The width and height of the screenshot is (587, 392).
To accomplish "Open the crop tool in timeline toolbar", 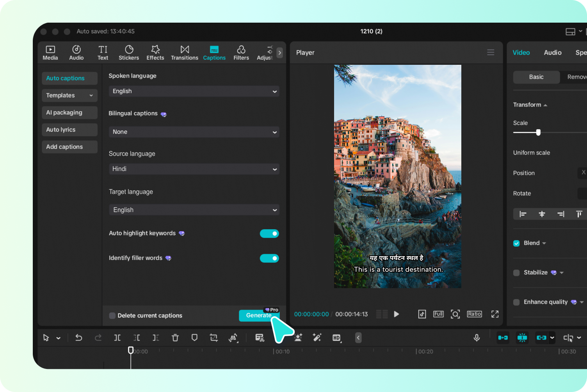I will coord(213,338).
